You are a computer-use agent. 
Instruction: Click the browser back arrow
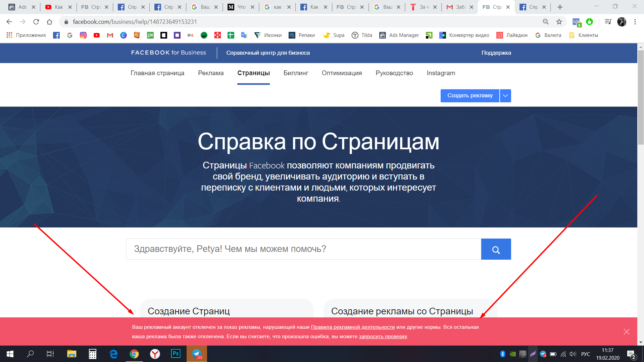point(9,22)
